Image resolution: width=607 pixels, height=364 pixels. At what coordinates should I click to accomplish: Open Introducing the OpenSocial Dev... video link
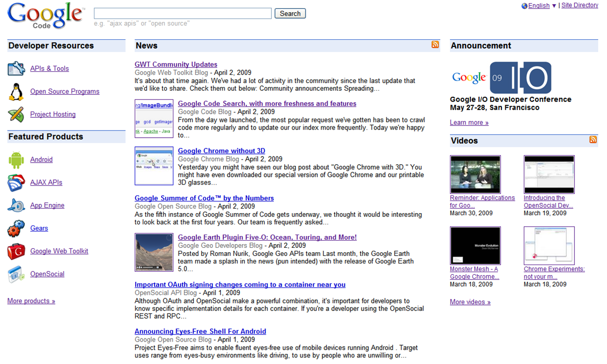coord(548,201)
